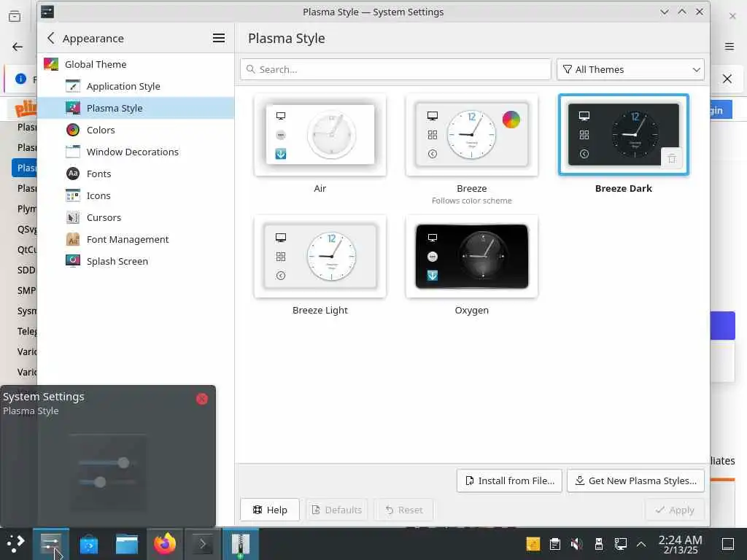Open the Cursors settings page
This screenshot has width=747, height=560.
tap(135, 217)
